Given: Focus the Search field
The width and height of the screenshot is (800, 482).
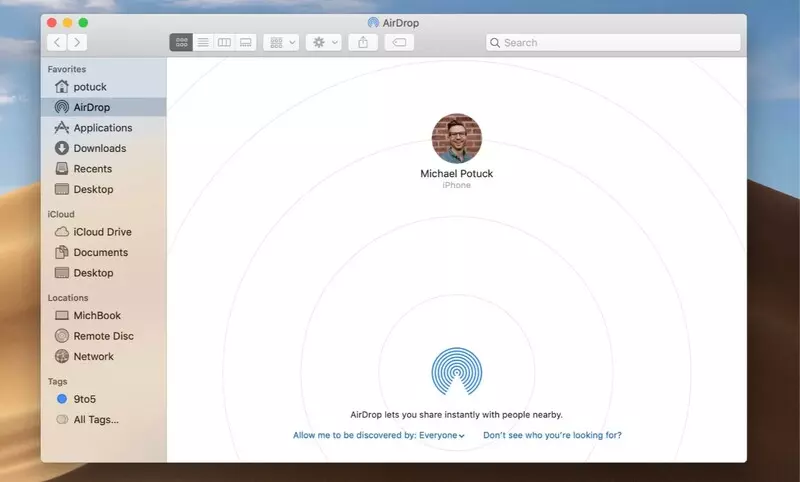Looking at the screenshot, I should pyautogui.click(x=613, y=43).
